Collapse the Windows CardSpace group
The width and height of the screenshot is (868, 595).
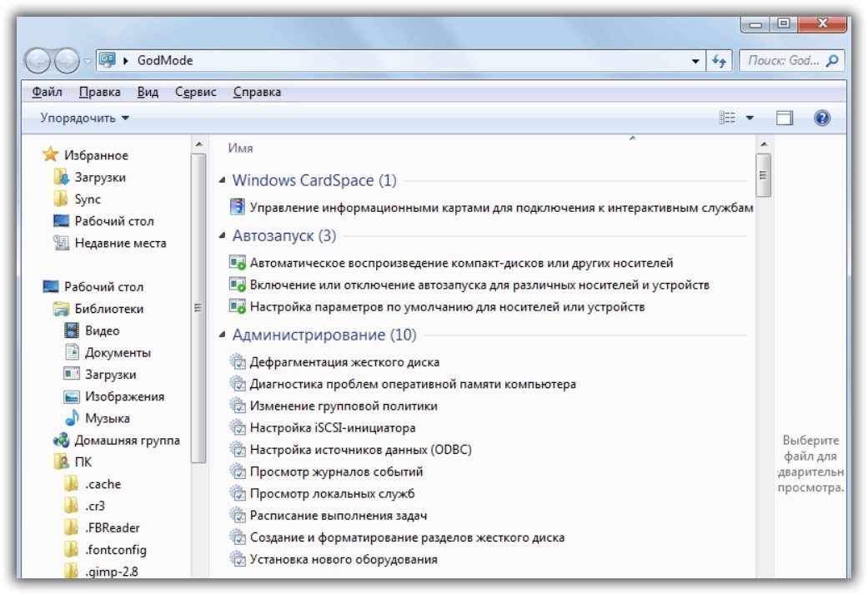pos(223,179)
